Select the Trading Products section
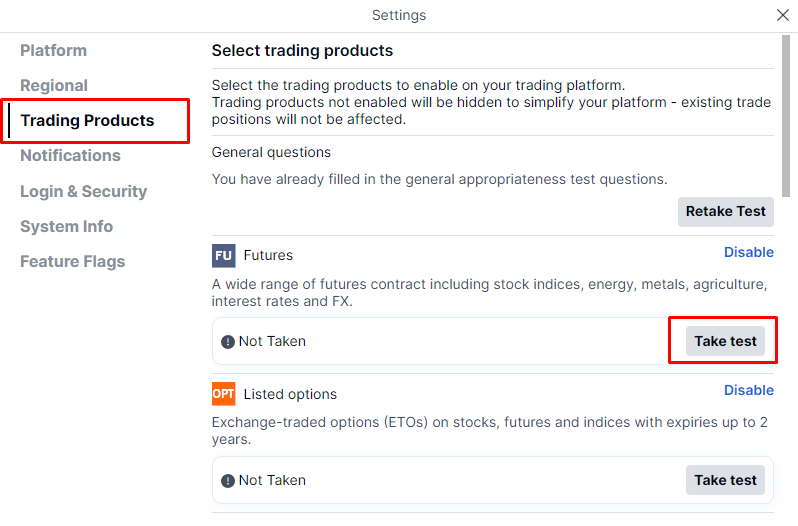Viewport: 798px width, 526px height. tap(87, 121)
